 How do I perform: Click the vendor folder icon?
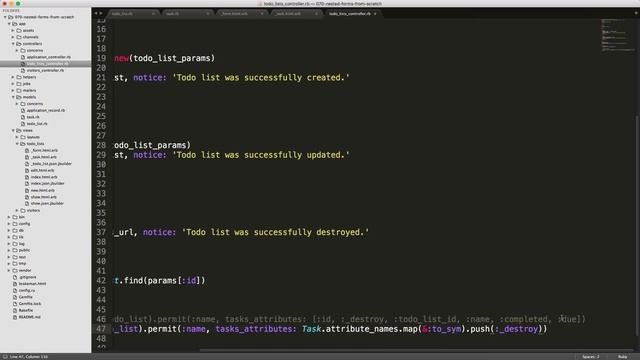point(15,270)
